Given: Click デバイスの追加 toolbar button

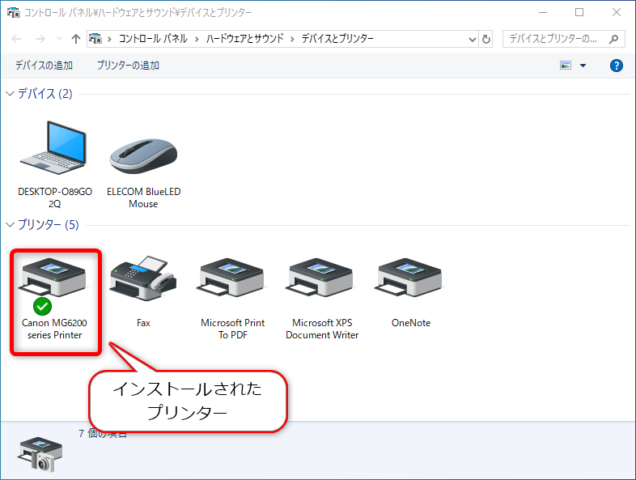Looking at the screenshot, I should (44, 65).
